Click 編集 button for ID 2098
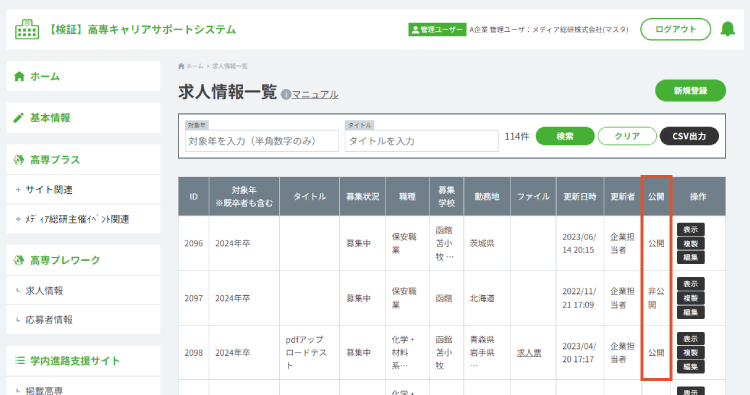Viewport: 750px width, 395px height. coord(691,367)
